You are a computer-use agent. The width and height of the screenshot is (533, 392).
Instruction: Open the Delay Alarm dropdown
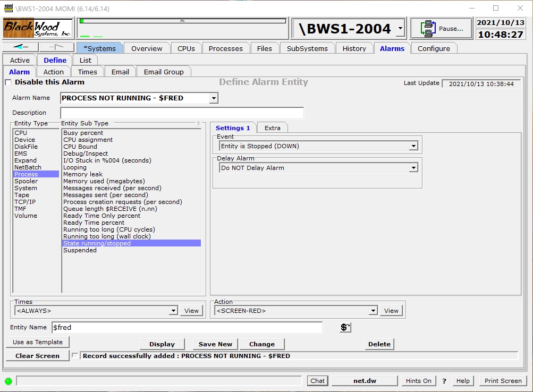point(413,168)
